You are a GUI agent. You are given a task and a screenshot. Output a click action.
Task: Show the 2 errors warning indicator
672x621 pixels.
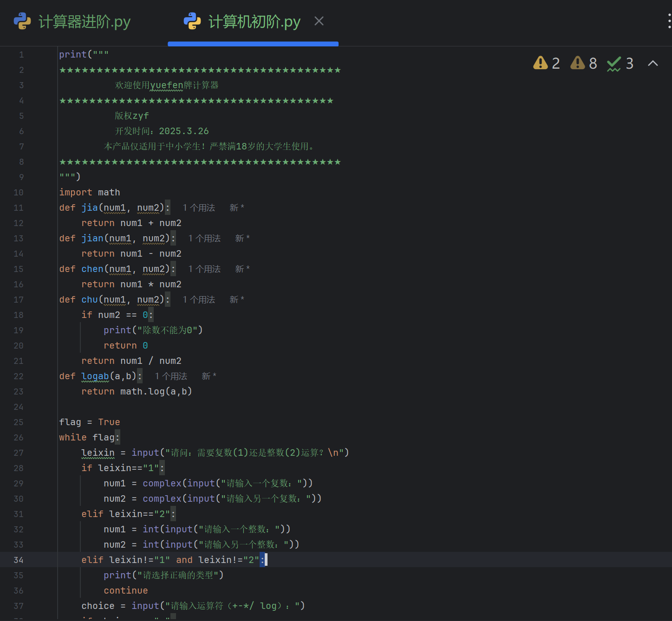tap(547, 63)
